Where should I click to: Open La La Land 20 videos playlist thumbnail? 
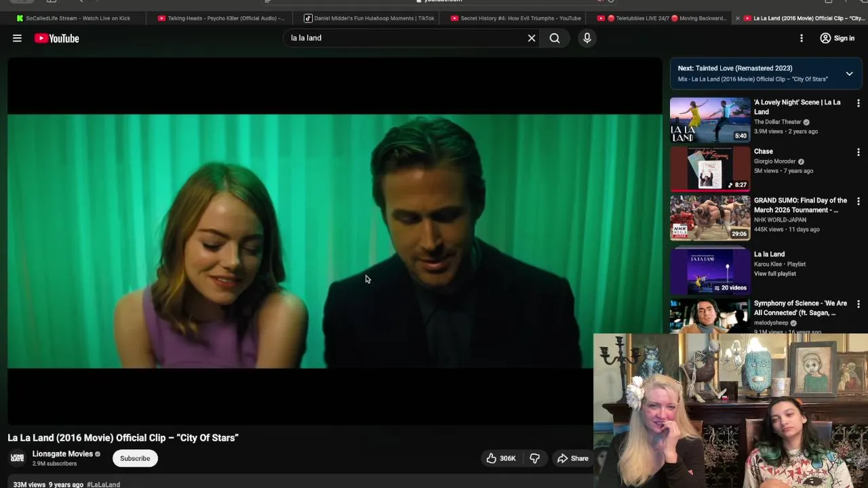(710, 271)
